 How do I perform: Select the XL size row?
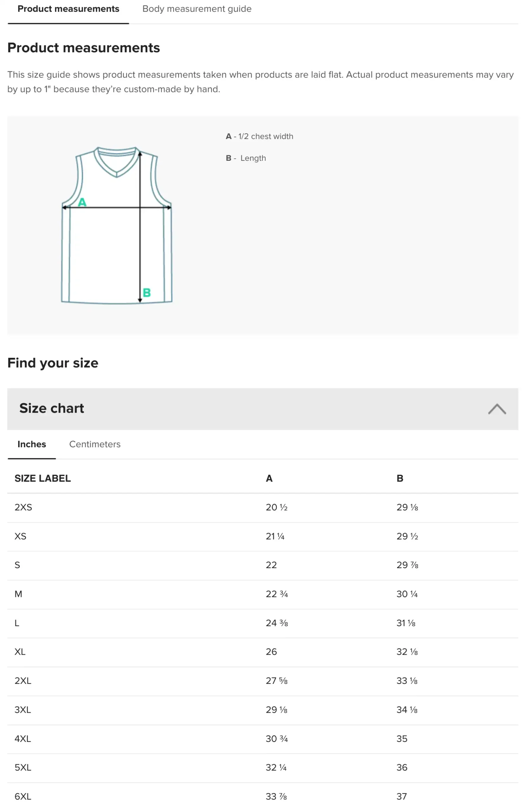(x=262, y=652)
